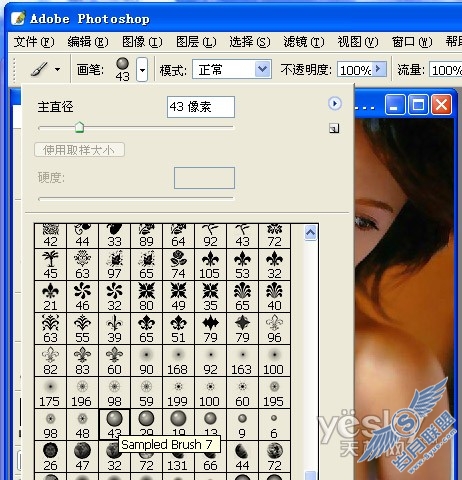462x480 pixels.
Task: Click the 画笔 brush preview showing 43
Action: click(122, 69)
